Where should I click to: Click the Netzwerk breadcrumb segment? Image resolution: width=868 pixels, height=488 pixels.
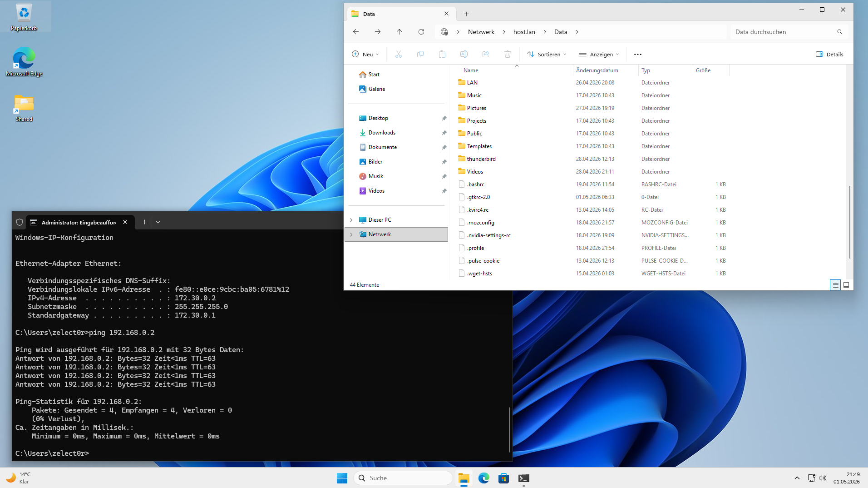click(x=481, y=32)
